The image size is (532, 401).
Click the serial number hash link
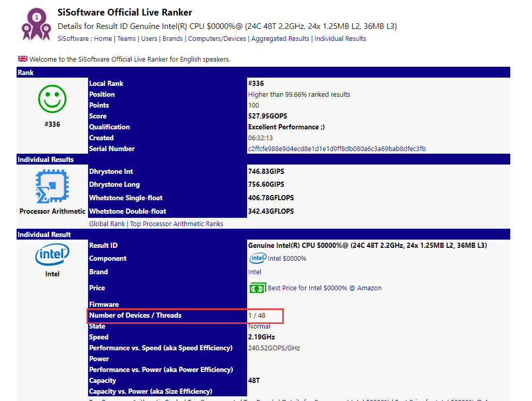[337, 149]
